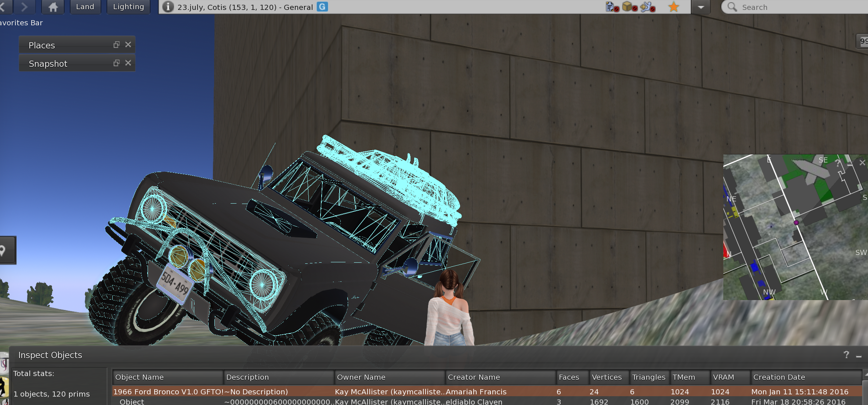Click the General maturity rating G icon
868x405 pixels.
322,7
